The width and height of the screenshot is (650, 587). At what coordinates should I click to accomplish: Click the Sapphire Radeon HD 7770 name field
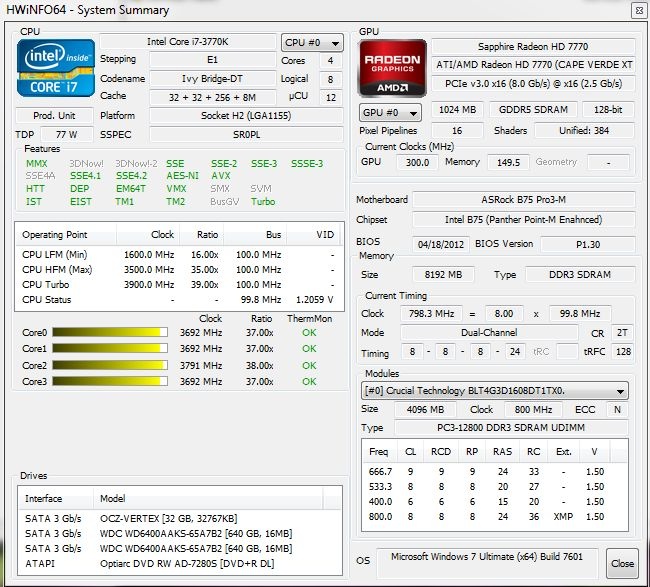coord(533,46)
